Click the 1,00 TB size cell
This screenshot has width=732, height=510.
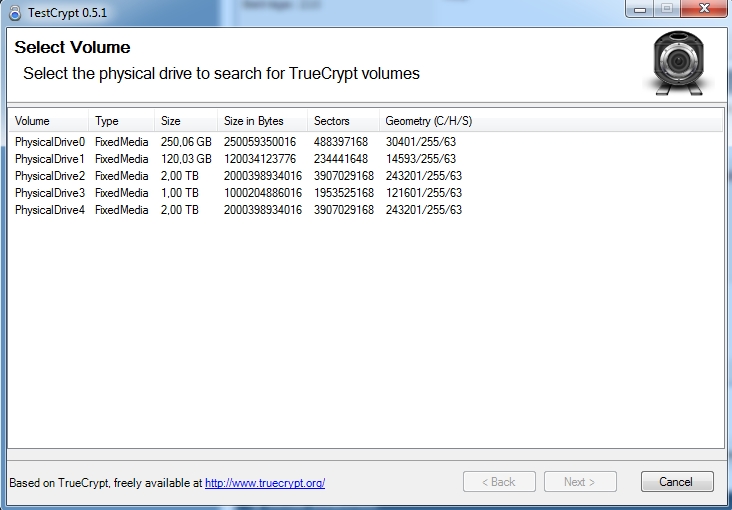pyautogui.click(x=180, y=193)
